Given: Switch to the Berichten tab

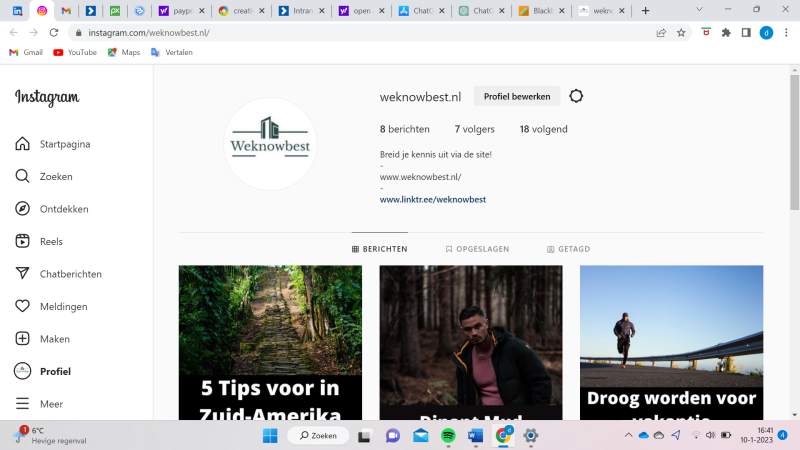Looking at the screenshot, I should pos(380,249).
